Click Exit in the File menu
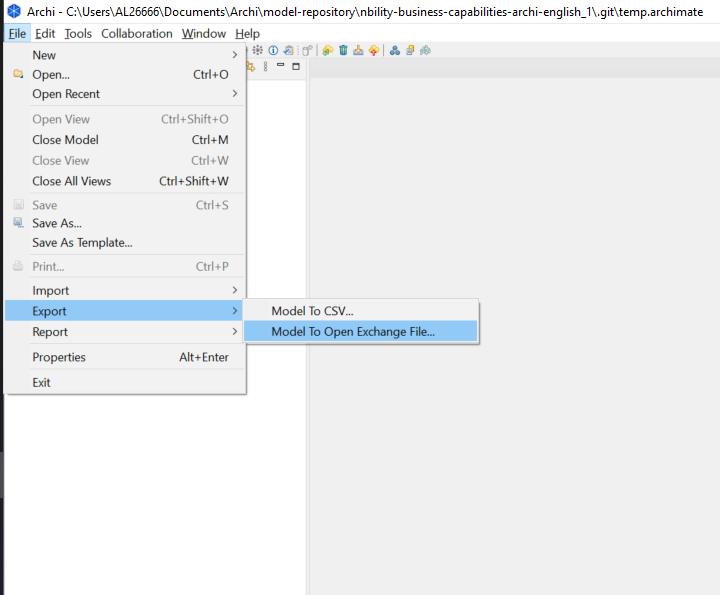Image resolution: width=720 pixels, height=595 pixels. click(41, 382)
